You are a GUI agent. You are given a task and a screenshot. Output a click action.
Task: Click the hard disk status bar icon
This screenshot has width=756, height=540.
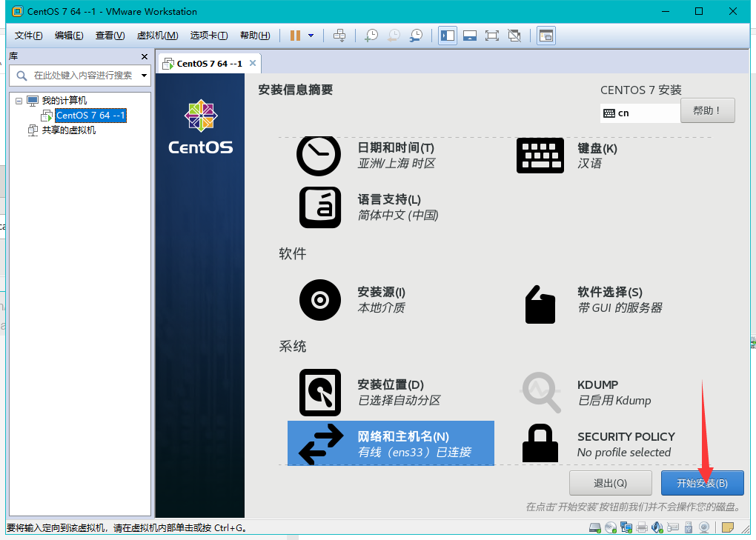click(595, 528)
